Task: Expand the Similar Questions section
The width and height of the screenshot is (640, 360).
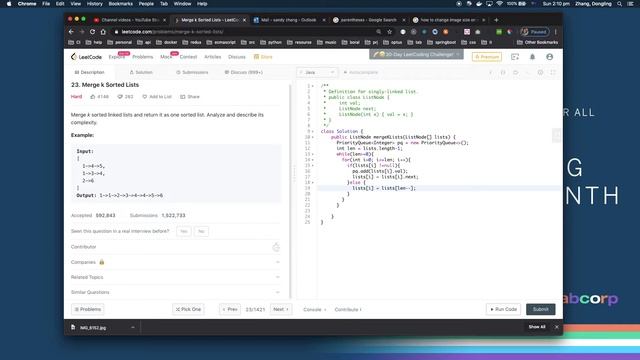Action: point(176,292)
